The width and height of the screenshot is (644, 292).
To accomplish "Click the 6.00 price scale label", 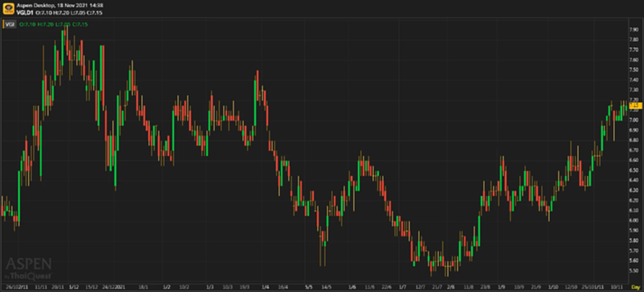I will coord(633,220).
